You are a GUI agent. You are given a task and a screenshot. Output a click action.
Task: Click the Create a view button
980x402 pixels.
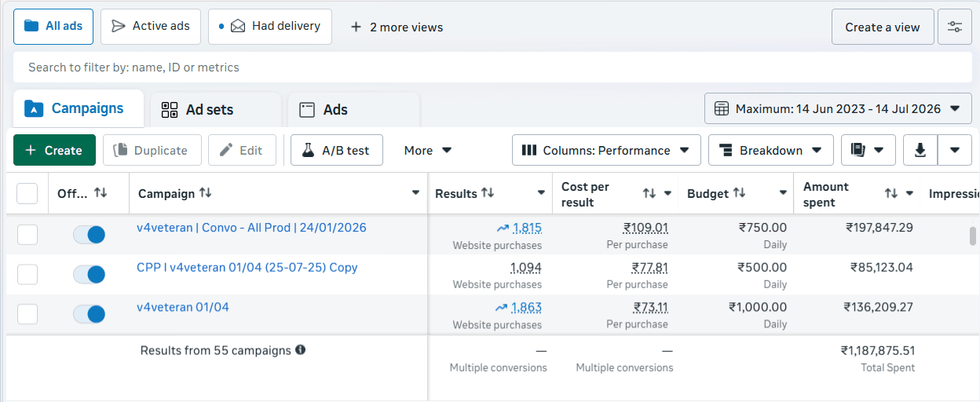883,27
